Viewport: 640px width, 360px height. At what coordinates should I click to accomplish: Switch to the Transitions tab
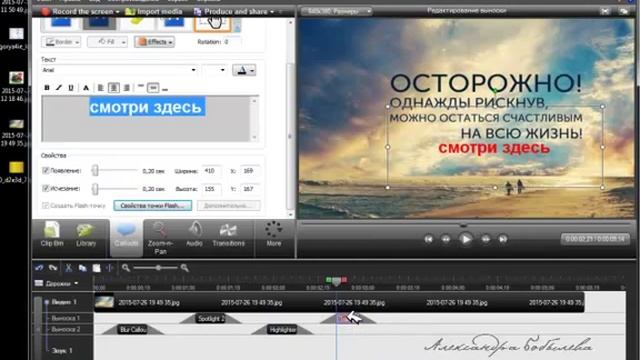pos(229,234)
